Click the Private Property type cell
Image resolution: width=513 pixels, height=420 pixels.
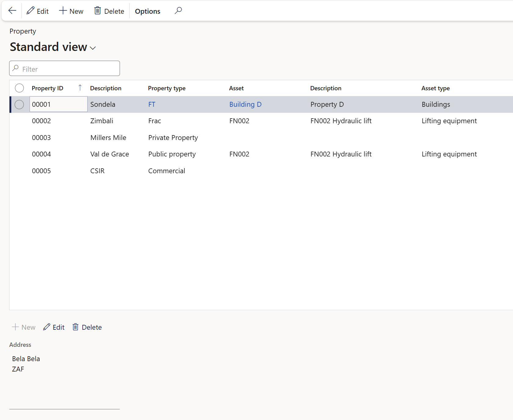(x=173, y=138)
